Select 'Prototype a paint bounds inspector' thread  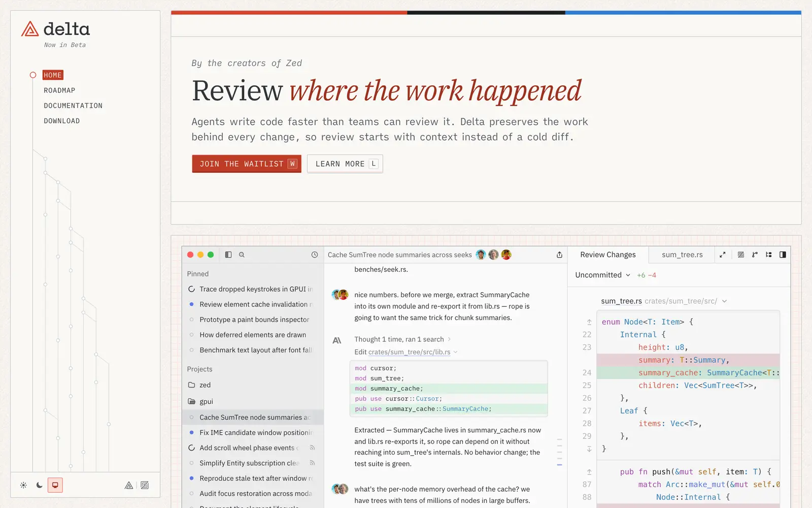click(253, 320)
